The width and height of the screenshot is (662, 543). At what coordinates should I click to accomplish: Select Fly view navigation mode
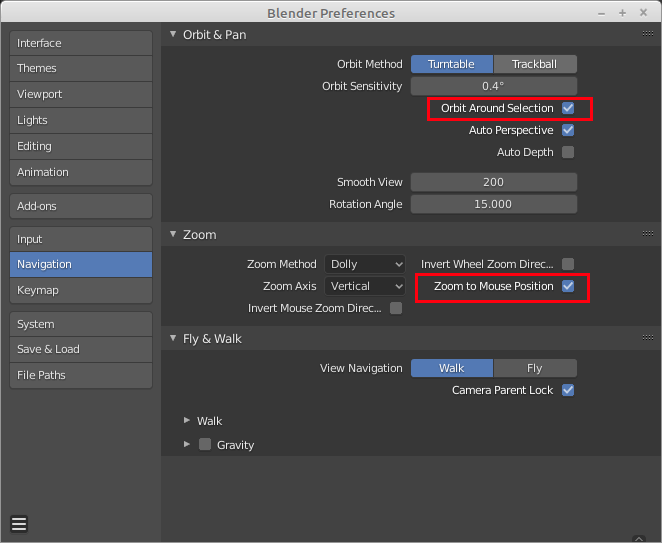point(535,368)
